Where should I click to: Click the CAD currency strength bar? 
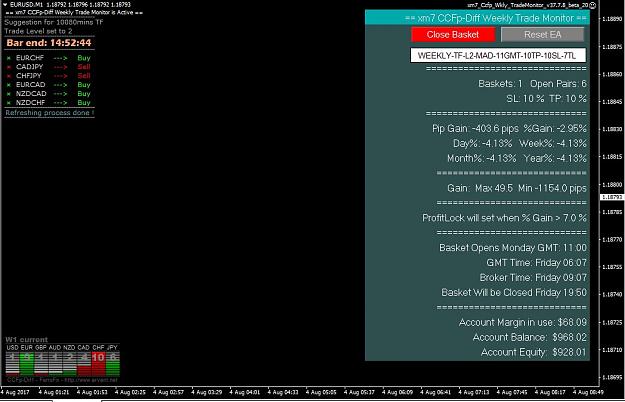84,364
